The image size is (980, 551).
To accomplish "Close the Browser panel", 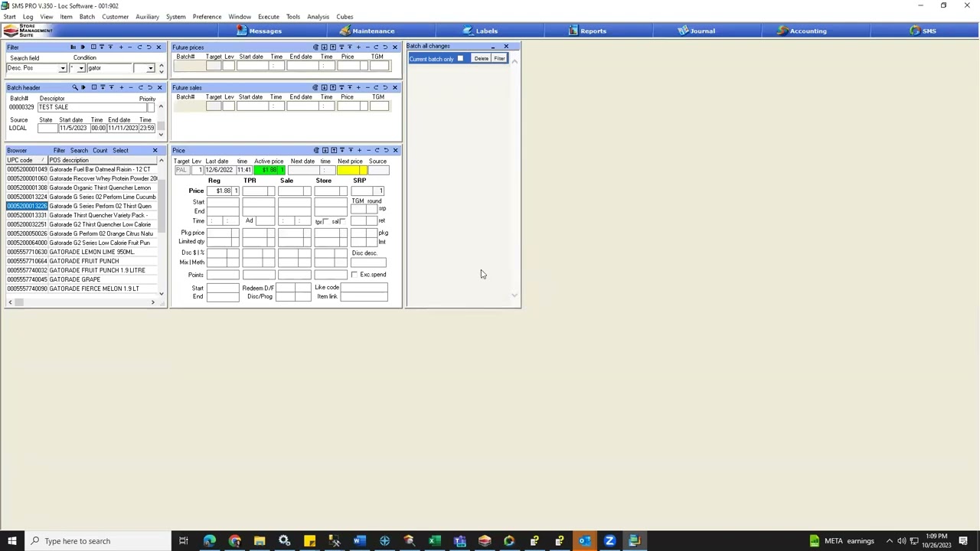I will click(x=155, y=150).
